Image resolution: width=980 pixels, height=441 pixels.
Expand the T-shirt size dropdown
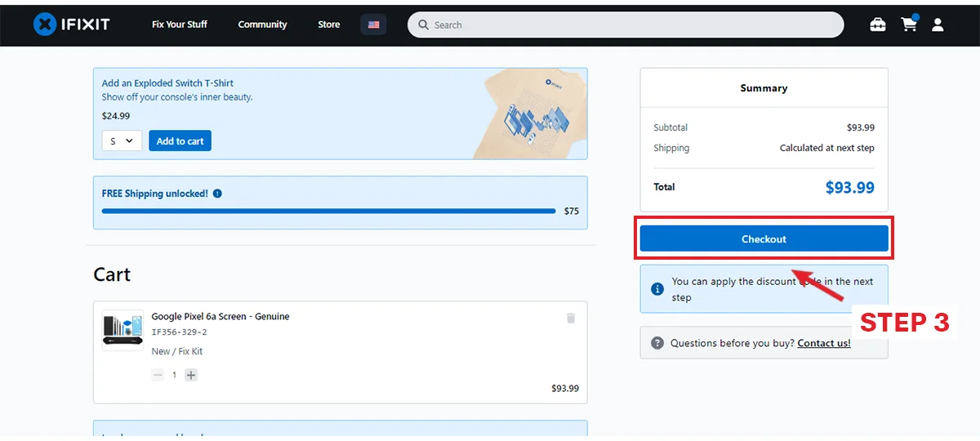[x=122, y=141]
